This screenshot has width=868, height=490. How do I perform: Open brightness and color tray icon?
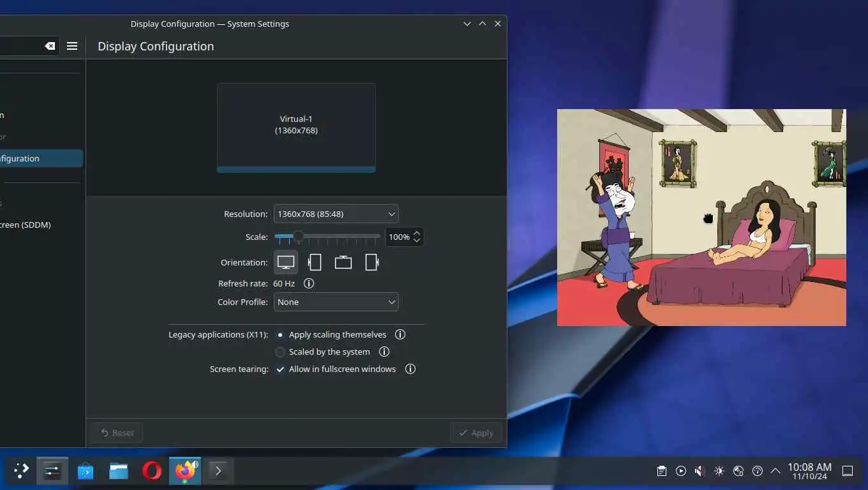point(719,471)
